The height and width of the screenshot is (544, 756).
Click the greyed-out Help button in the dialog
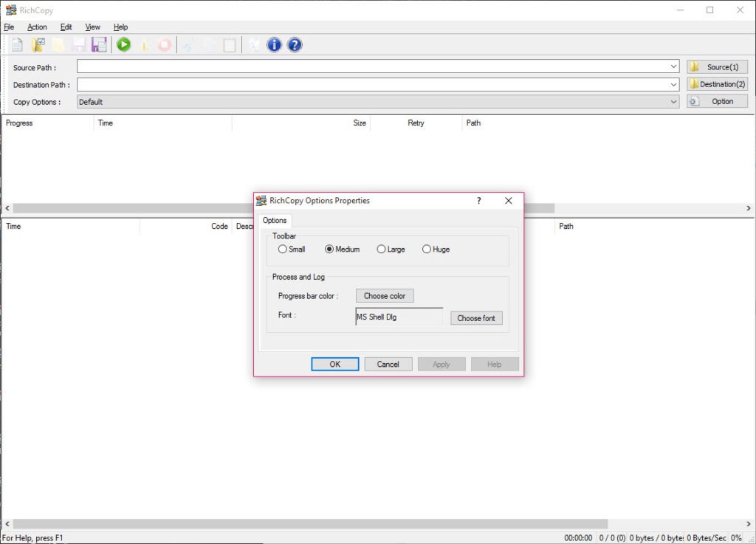coord(495,365)
